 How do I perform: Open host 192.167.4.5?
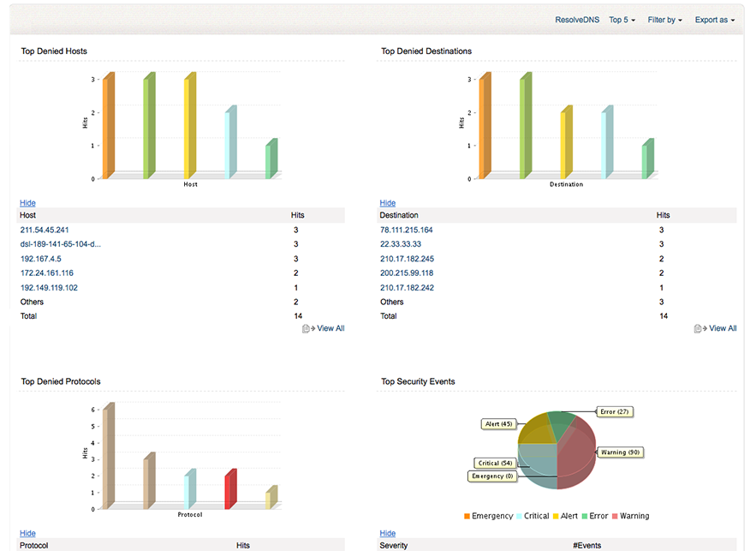(x=40, y=259)
